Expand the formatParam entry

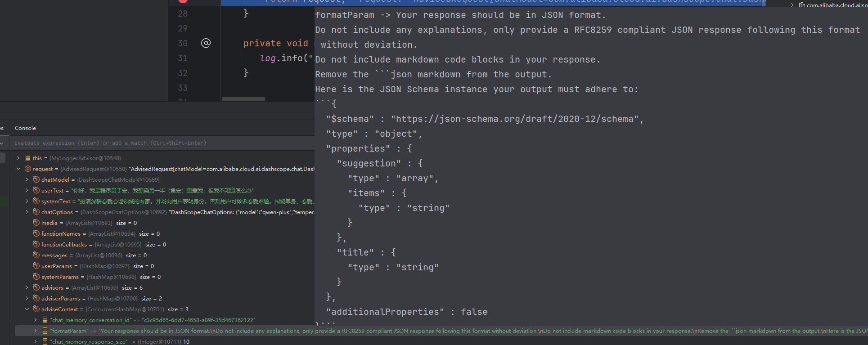tap(35, 331)
